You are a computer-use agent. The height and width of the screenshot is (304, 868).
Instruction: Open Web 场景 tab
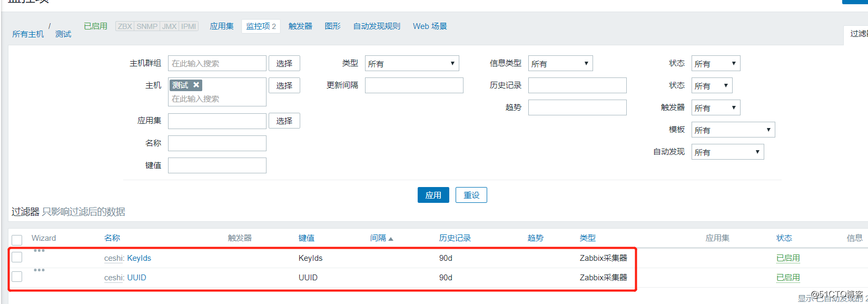(x=430, y=26)
